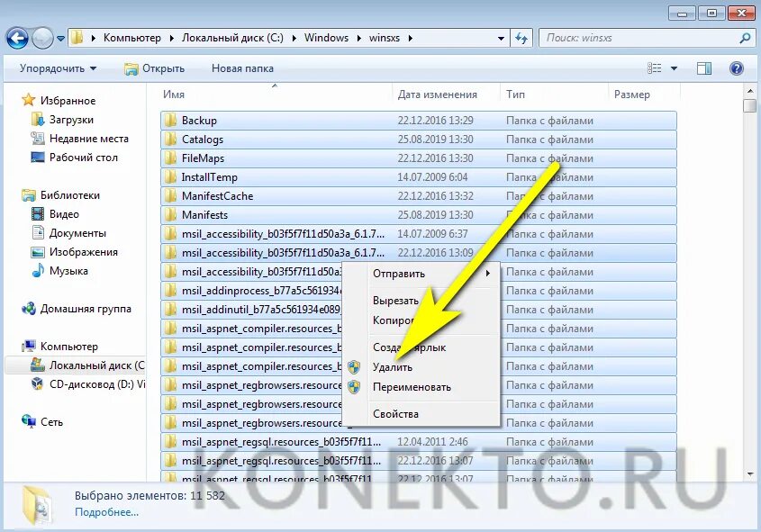The width and height of the screenshot is (761, 532).
Task: Click Windows in the address breadcrumb
Action: point(326,38)
